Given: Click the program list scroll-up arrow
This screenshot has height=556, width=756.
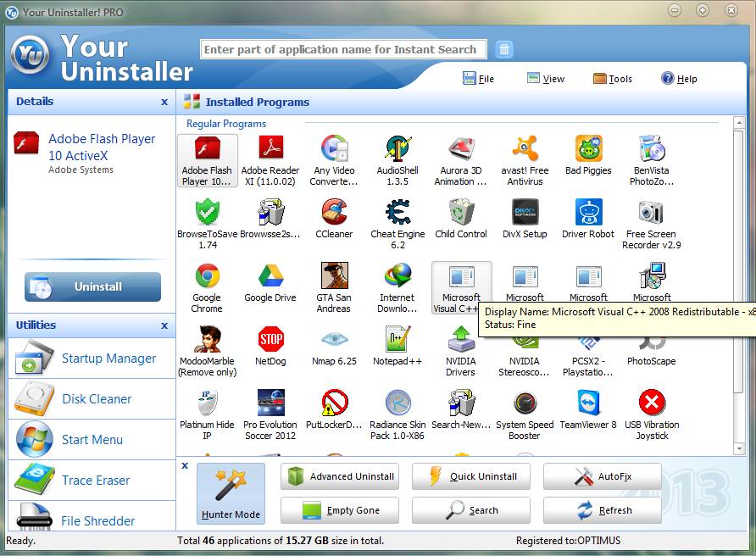Looking at the screenshot, I should pyautogui.click(x=739, y=123).
